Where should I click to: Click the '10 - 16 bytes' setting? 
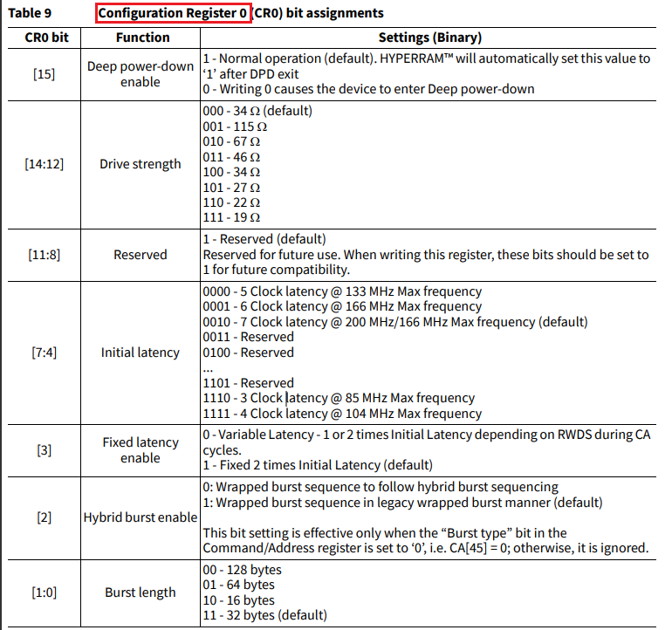(239, 600)
